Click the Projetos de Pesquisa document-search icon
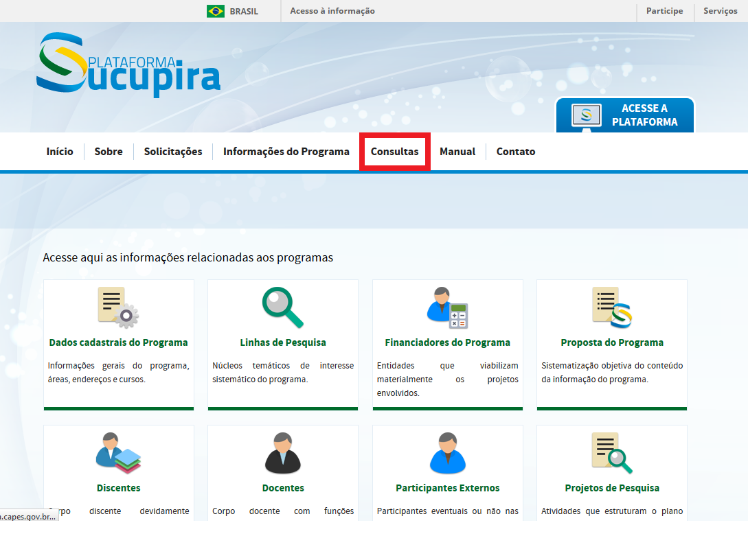This screenshot has height=560, width=748. click(x=612, y=453)
